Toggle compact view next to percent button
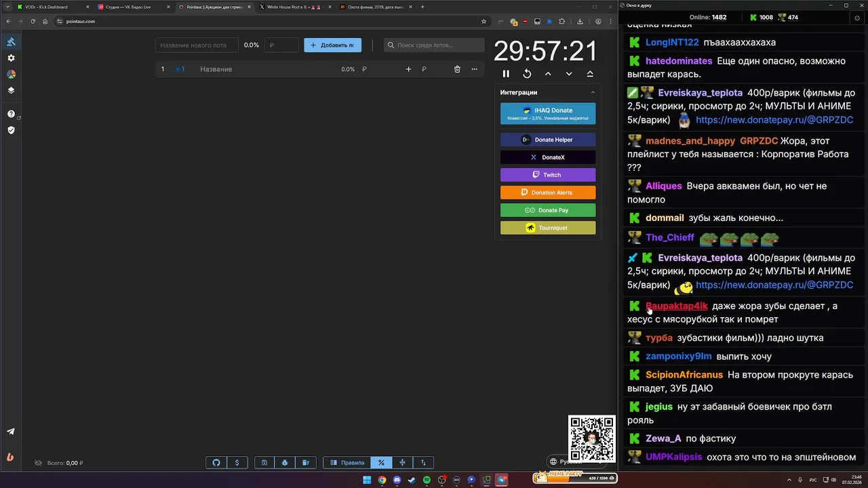Screen dimensions: 868x488 click(x=402, y=463)
